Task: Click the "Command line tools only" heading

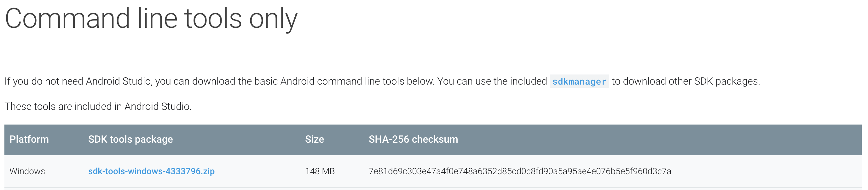Action: pyautogui.click(x=151, y=19)
